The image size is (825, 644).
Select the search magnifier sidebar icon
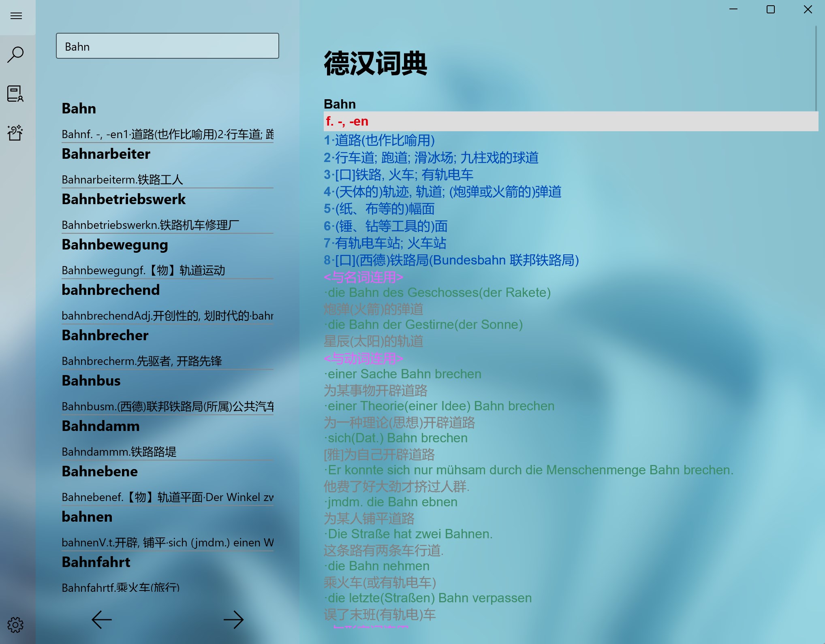point(16,55)
